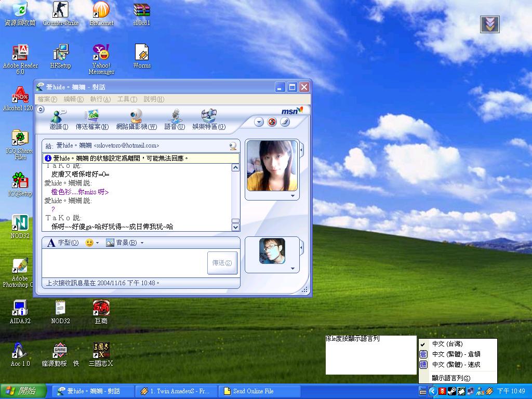
Task: Click the paintbrush color scheme icon
Action: tap(285, 122)
